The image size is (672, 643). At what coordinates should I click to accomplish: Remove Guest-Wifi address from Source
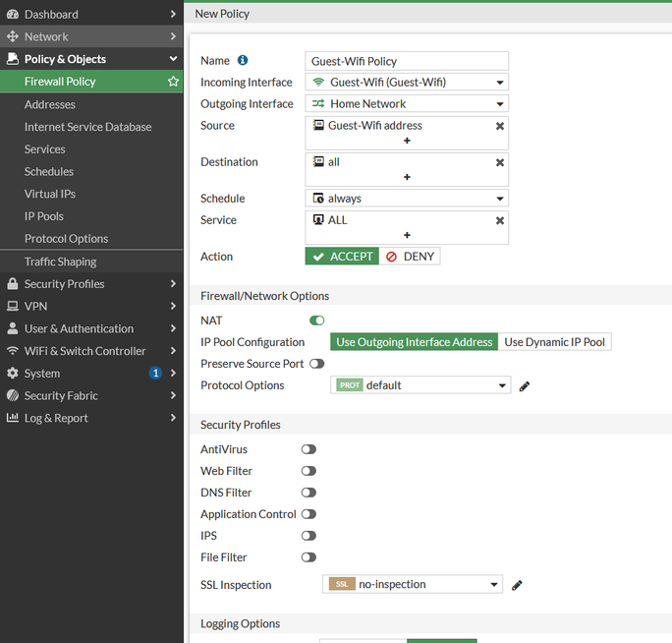(499, 126)
